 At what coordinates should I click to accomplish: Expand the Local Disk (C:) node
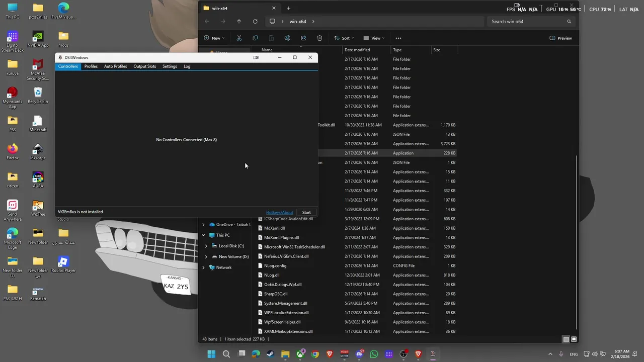coord(206,246)
